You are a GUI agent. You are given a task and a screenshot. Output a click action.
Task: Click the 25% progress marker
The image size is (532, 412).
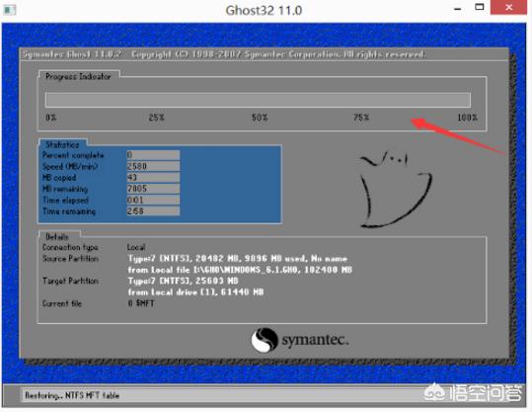coord(156,118)
